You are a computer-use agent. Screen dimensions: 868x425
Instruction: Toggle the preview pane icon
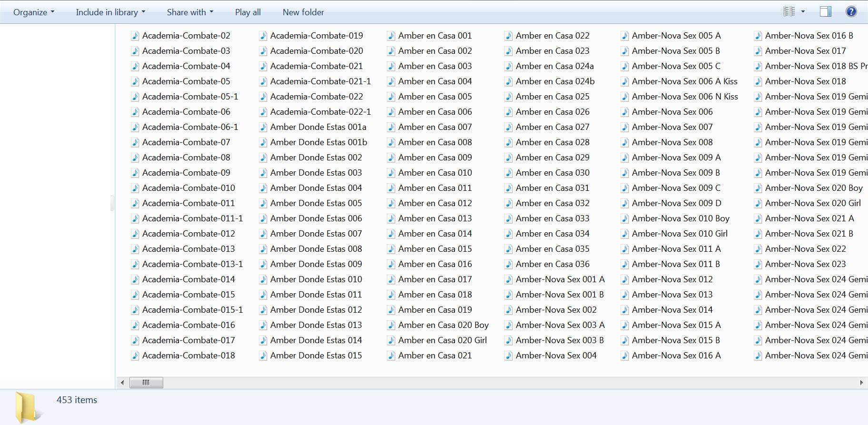click(x=826, y=11)
